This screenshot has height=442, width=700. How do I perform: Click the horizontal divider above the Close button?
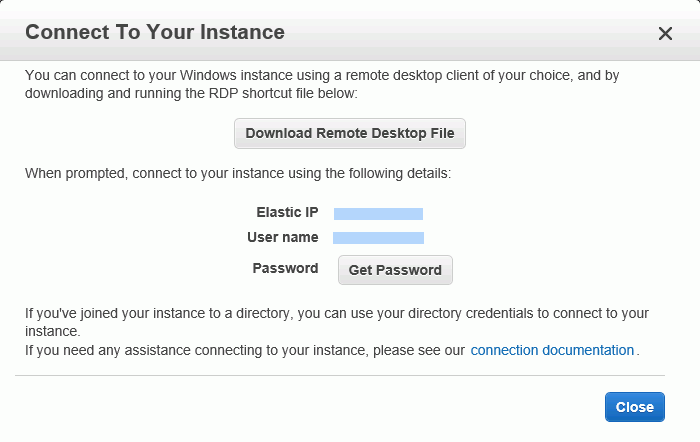(x=340, y=375)
